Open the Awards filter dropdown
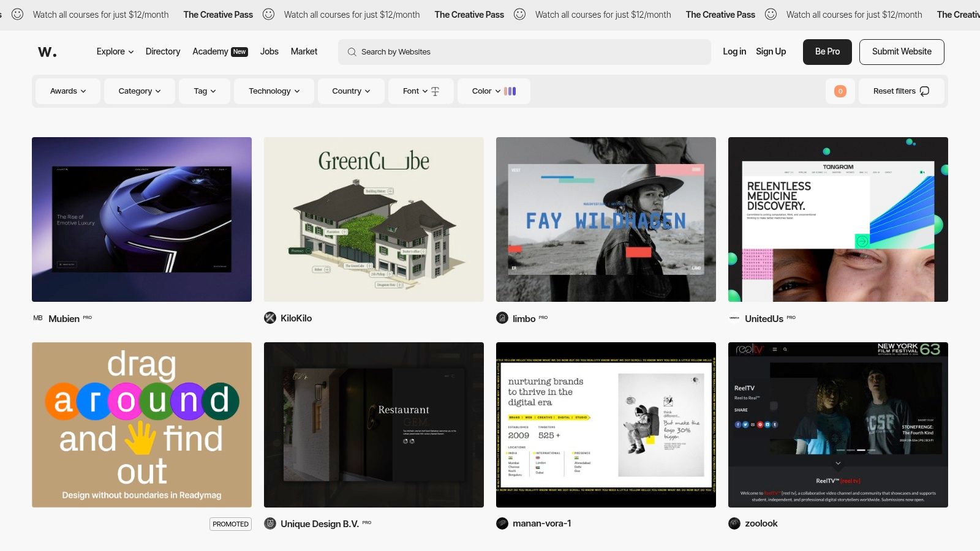The width and height of the screenshot is (980, 551). click(x=67, y=91)
